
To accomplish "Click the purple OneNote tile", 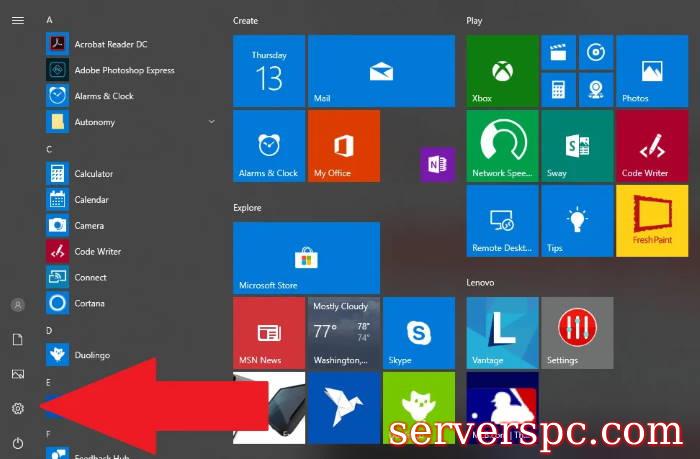I will click(436, 164).
